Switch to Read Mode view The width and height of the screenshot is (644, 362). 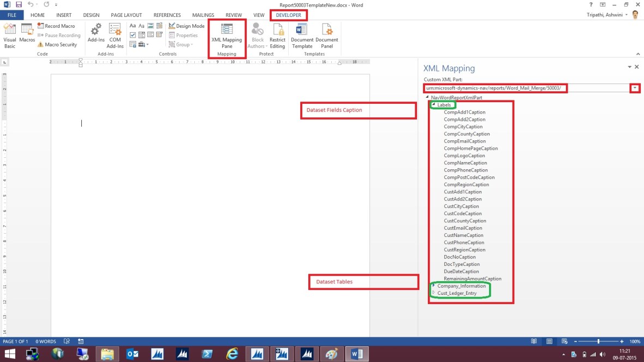[x=534, y=341]
